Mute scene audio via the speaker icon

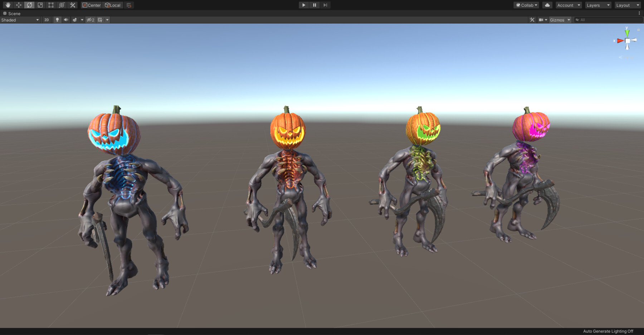click(65, 20)
